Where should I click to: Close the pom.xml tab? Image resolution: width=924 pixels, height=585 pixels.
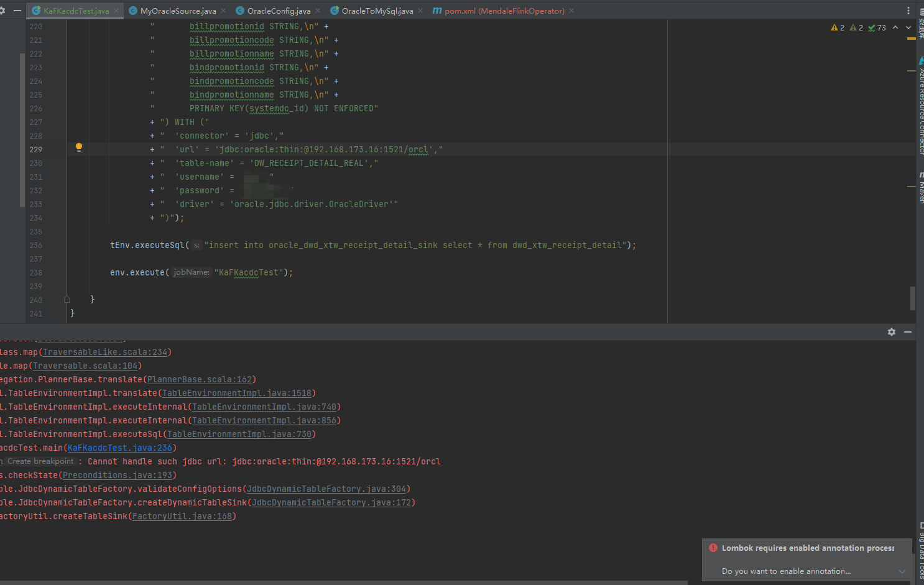(x=571, y=11)
